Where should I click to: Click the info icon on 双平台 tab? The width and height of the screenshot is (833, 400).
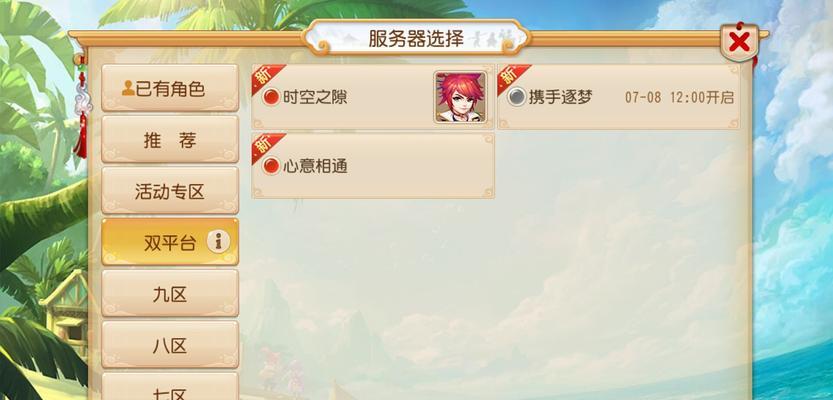pos(218,242)
